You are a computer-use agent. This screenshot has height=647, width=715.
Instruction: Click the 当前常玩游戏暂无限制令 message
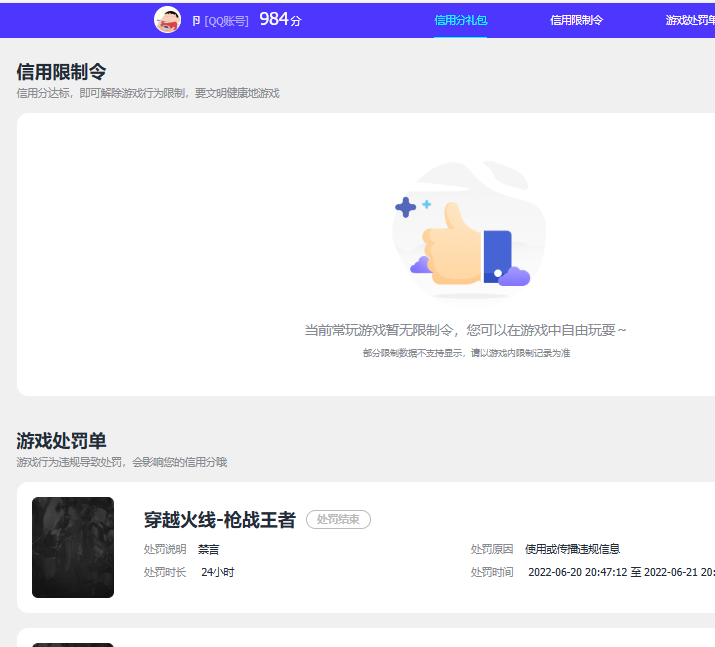[x=465, y=330]
